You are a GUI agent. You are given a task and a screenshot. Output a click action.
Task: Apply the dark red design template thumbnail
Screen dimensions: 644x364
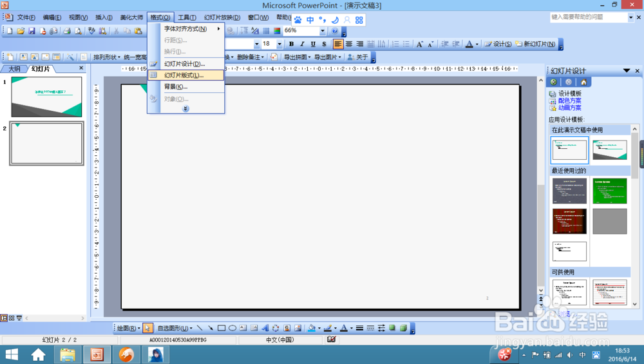569,221
